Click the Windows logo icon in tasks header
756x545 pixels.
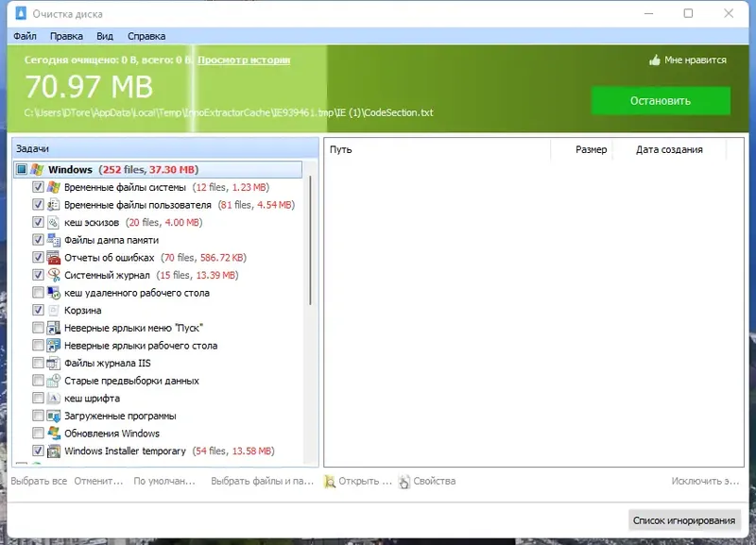point(37,170)
